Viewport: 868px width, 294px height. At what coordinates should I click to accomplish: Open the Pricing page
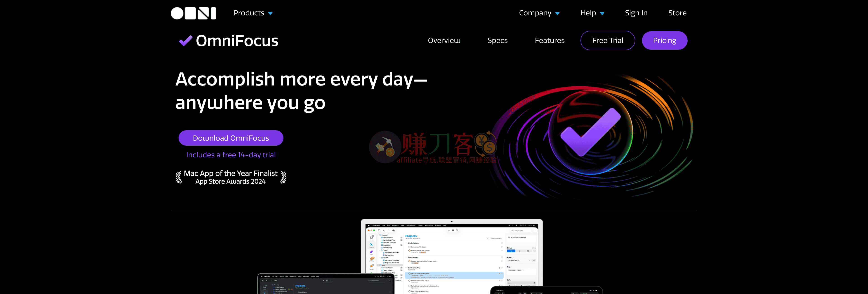pyautogui.click(x=665, y=40)
